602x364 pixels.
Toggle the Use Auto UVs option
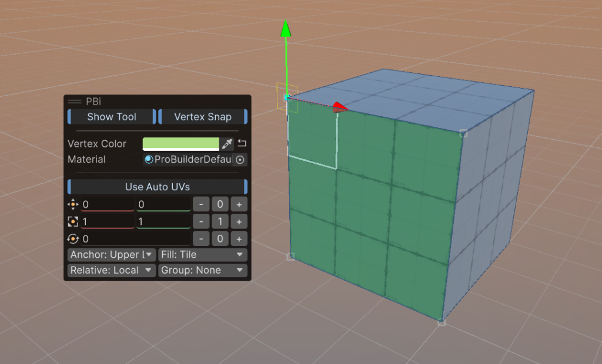point(157,187)
